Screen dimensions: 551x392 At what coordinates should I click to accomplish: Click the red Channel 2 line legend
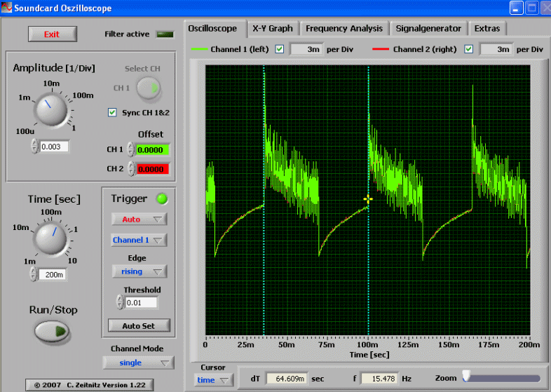pyautogui.click(x=381, y=49)
